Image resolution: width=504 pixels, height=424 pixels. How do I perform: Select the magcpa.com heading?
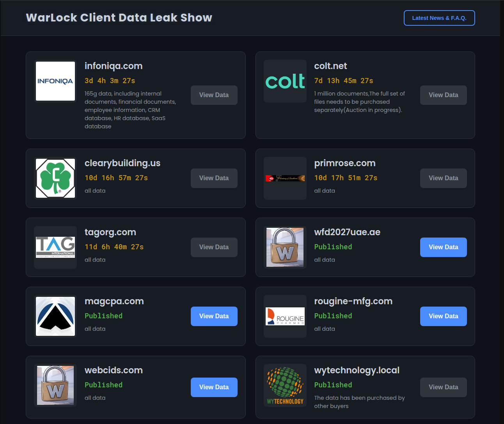tap(114, 301)
